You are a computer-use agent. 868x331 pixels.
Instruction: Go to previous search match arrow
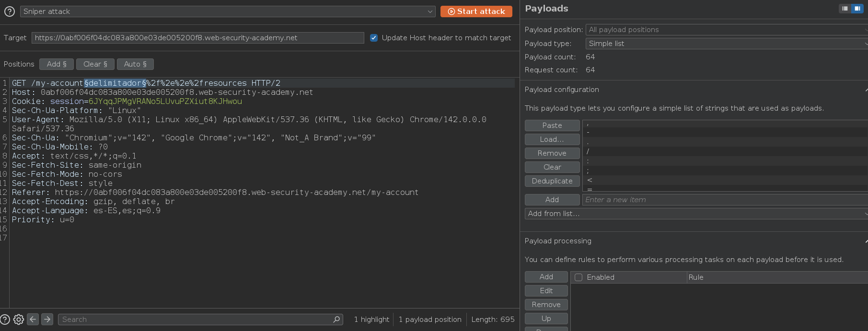(x=33, y=320)
